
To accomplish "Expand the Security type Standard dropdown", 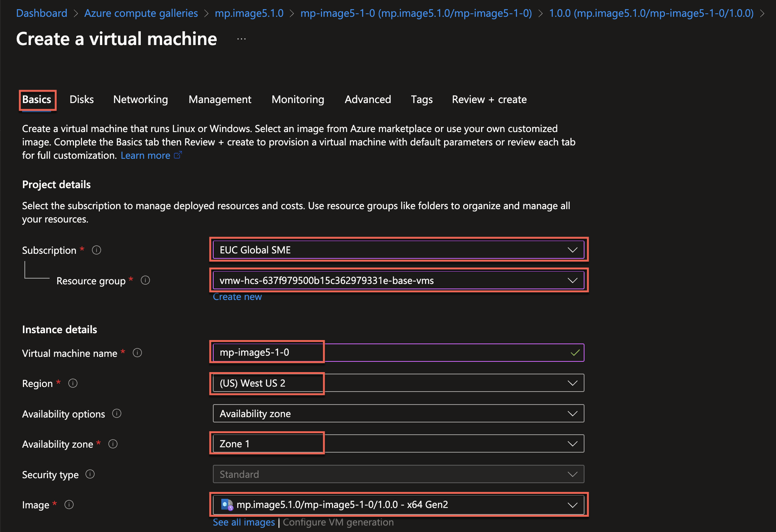I will (x=398, y=474).
